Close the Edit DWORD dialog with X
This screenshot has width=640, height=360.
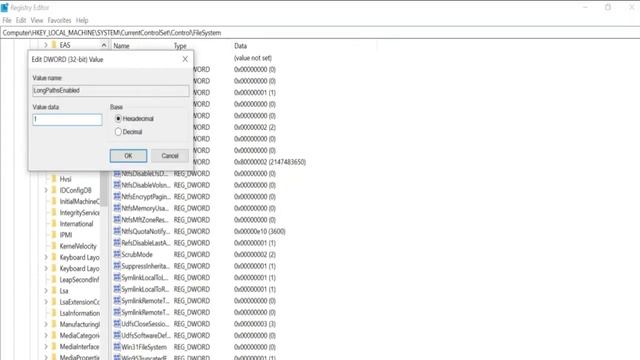[185, 59]
